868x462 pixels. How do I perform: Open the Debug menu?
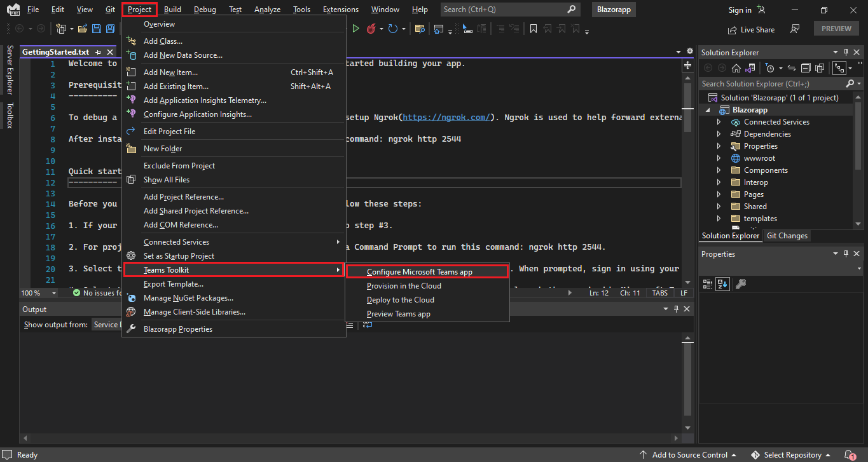pos(205,10)
